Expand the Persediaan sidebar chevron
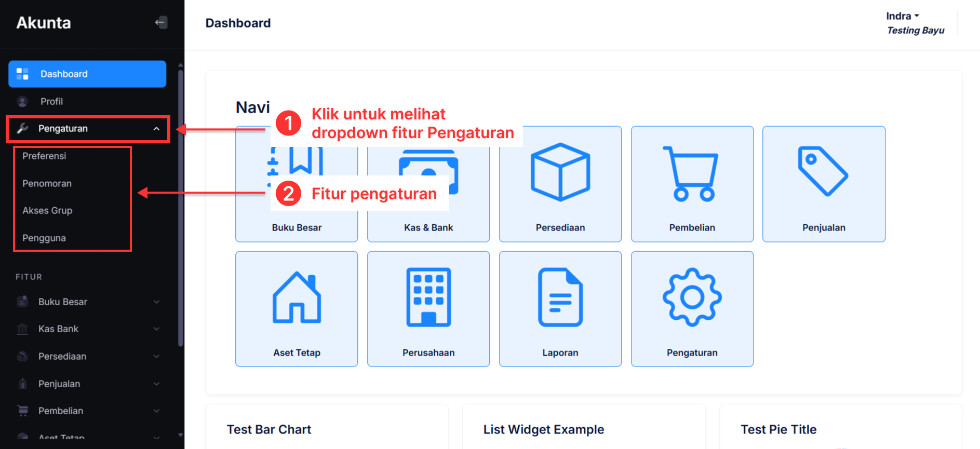Image resolution: width=980 pixels, height=449 pixels. coord(156,357)
